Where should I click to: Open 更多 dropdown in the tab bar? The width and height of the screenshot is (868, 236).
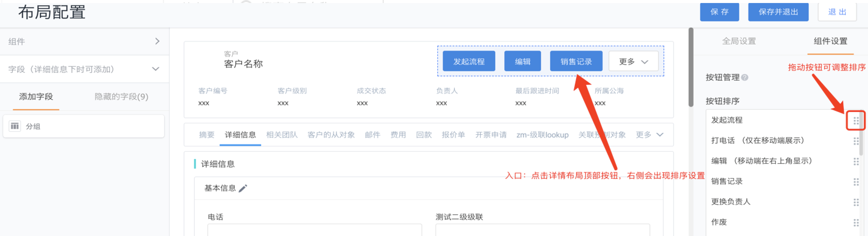coord(650,135)
